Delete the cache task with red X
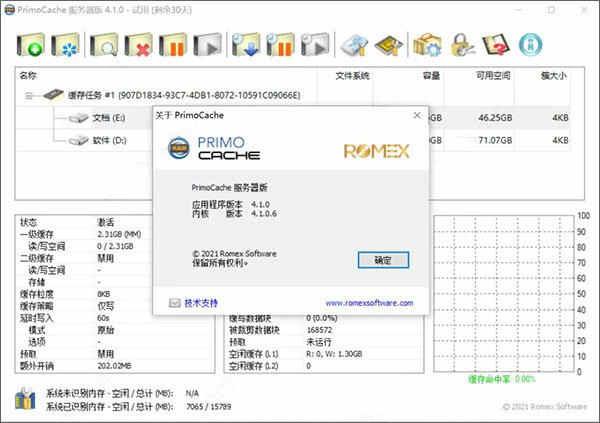Image resolution: width=600 pixels, height=423 pixels. coord(138,45)
